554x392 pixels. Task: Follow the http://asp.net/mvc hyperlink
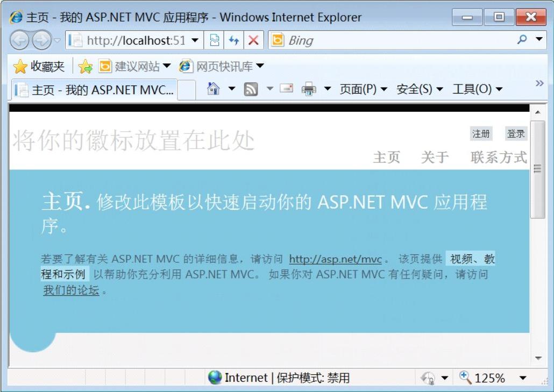pos(335,259)
